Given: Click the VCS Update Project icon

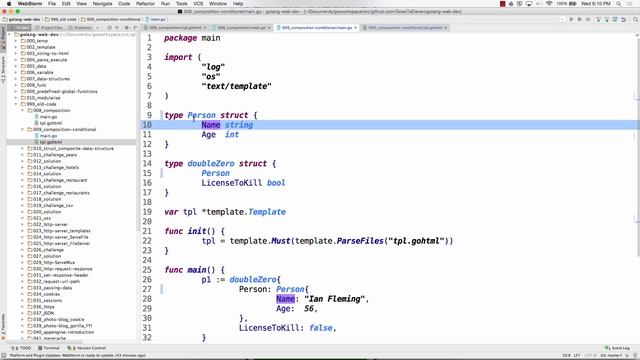Looking at the screenshot, I should 598,20.
